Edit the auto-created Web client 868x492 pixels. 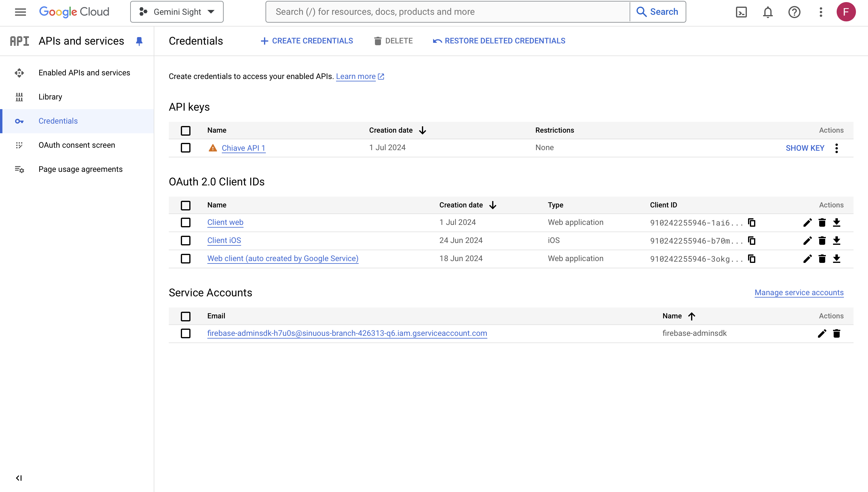pyautogui.click(x=807, y=258)
